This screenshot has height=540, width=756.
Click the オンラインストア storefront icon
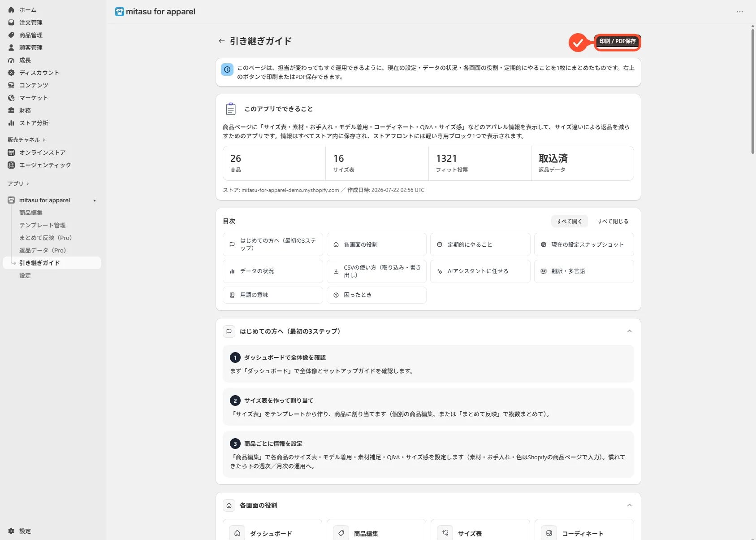[11, 152]
